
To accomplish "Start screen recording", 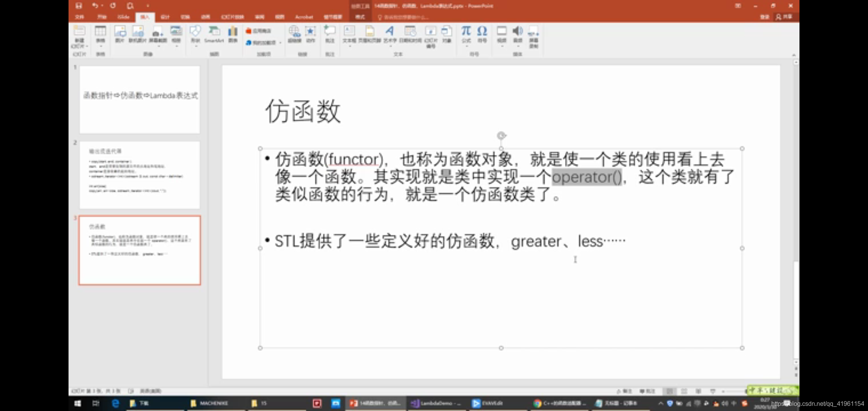I will tap(534, 37).
